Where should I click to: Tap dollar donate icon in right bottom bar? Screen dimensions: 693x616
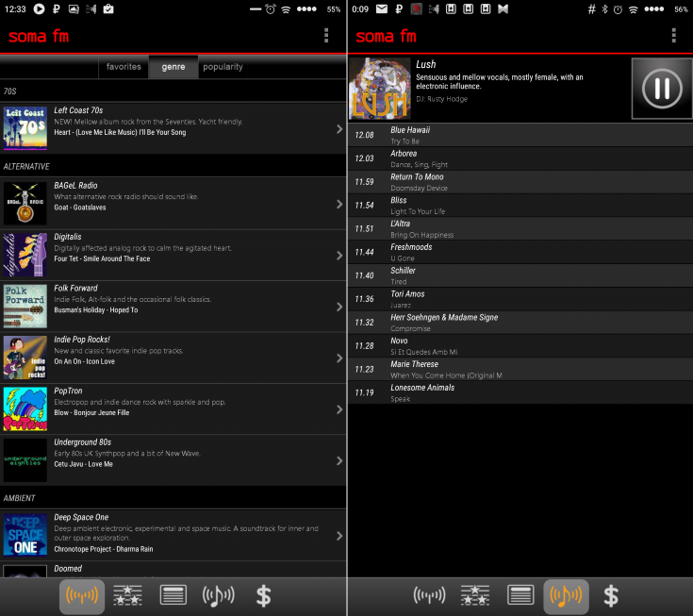pyautogui.click(x=611, y=596)
